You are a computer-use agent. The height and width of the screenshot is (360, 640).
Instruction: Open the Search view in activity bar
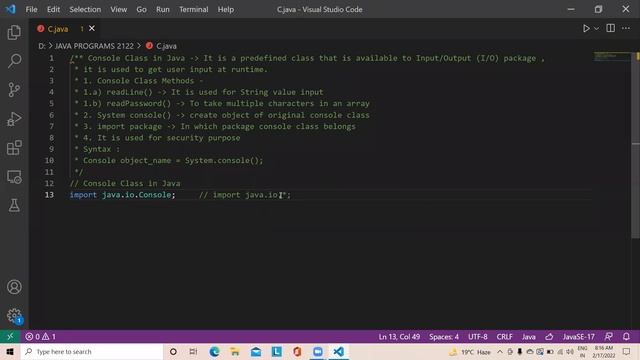[14, 61]
